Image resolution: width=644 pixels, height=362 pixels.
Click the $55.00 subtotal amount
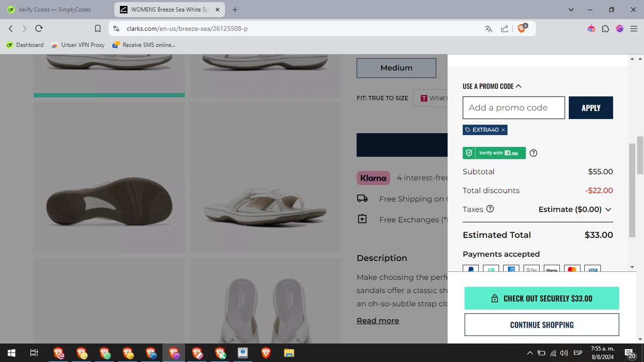click(600, 171)
